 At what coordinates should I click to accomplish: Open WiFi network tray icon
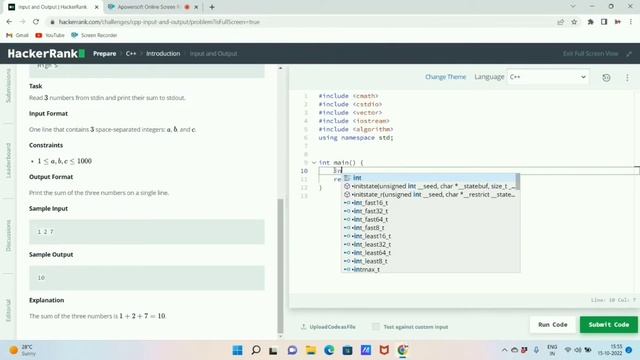click(567, 350)
